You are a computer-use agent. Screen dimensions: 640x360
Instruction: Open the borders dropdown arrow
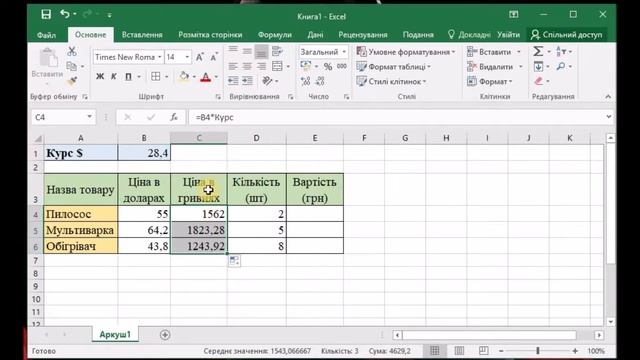coord(167,77)
